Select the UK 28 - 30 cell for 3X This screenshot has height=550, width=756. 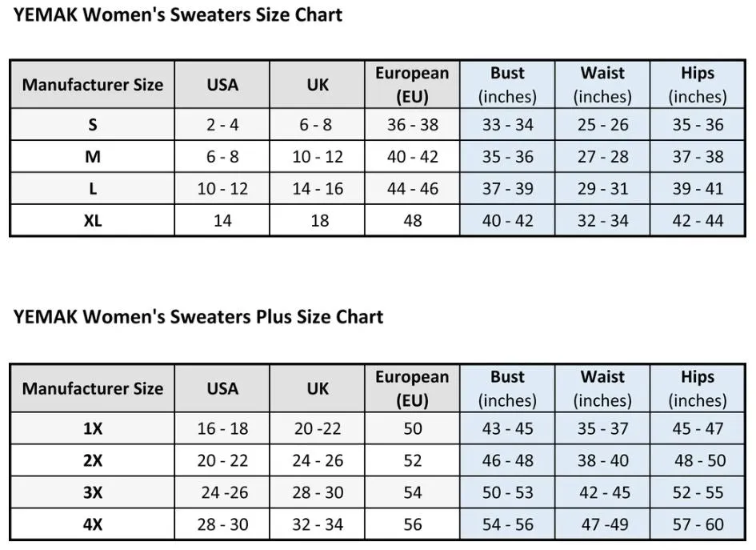[x=318, y=492]
